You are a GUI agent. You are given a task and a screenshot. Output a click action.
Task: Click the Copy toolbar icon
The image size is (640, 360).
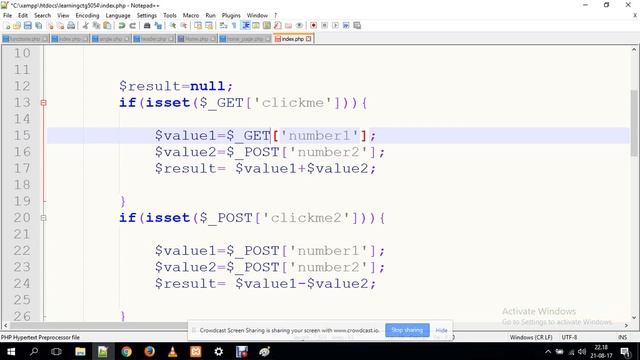coord(96,25)
